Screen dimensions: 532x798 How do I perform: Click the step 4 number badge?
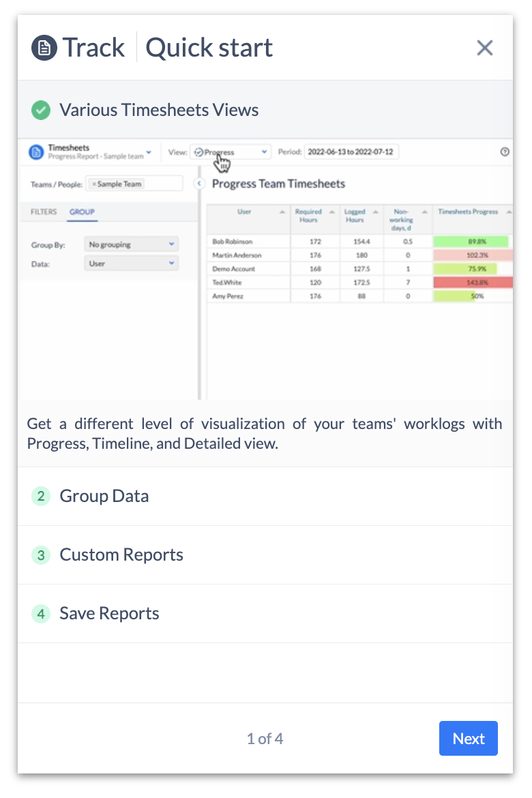(41, 613)
